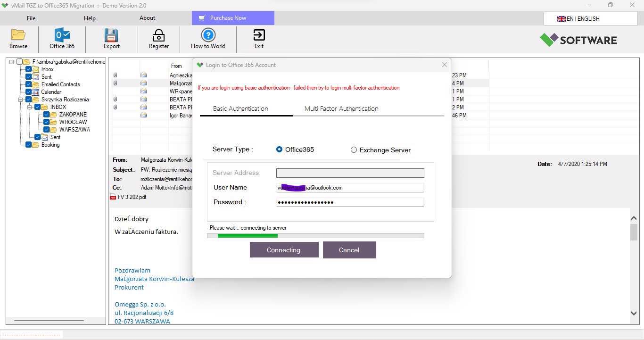Click the FV 3 202.pdf attachment icon
This screenshot has height=340, width=644.
pyautogui.click(x=113, y=197)
